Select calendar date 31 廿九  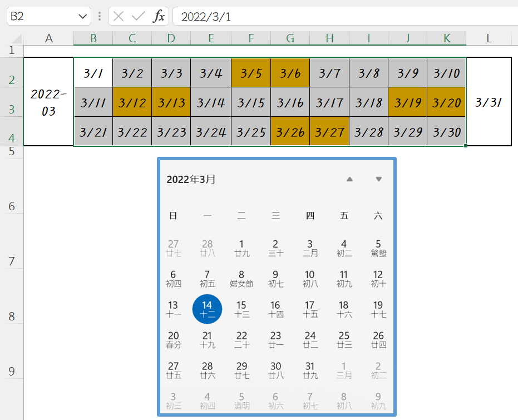pyautogui.click(x=310, y=370)
